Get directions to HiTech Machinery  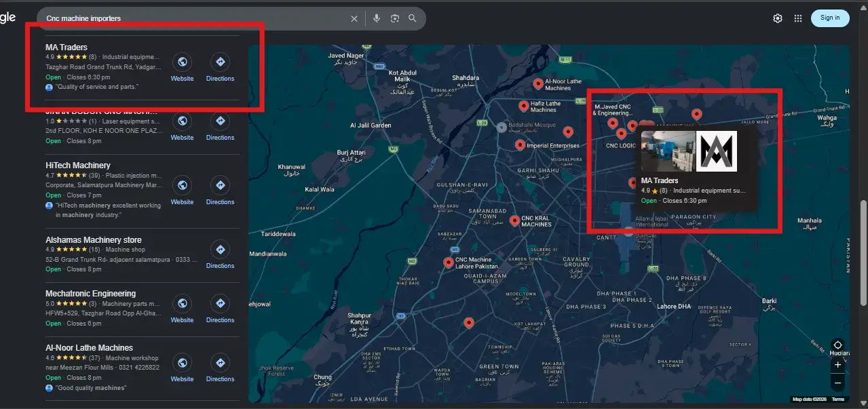(220, 185)
